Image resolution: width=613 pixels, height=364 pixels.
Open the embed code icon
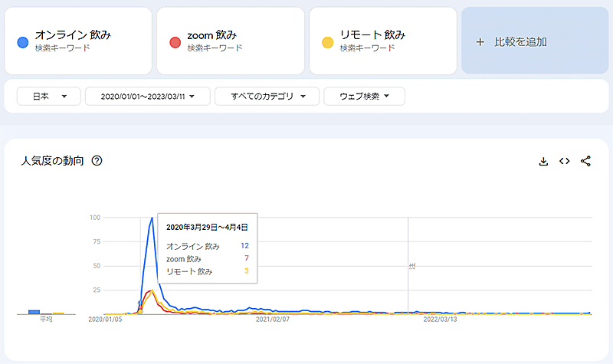click(x=565, y=161)
